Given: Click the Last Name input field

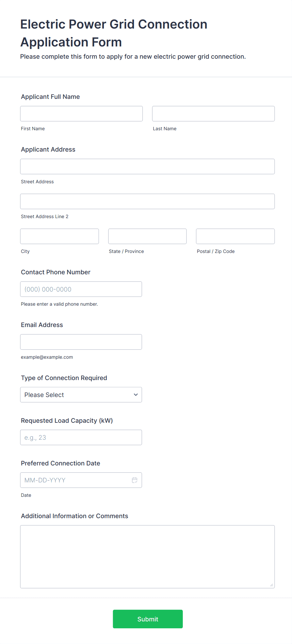Looking at the screenshot, I should coord(213,114).
